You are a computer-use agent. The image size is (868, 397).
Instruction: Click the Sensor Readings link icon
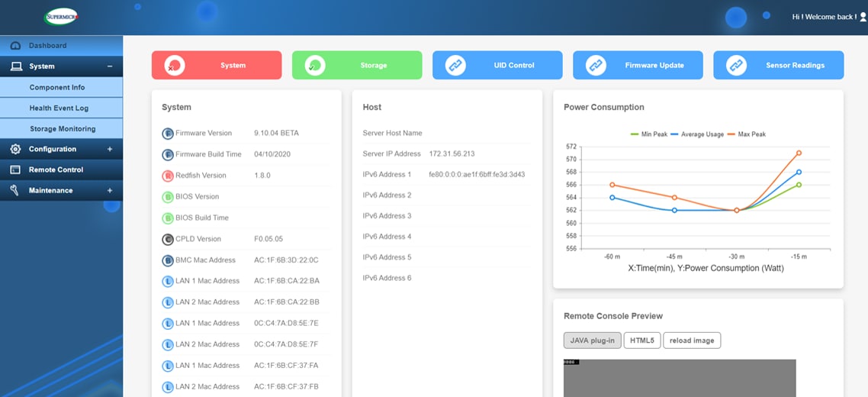[x=736, y=66]
